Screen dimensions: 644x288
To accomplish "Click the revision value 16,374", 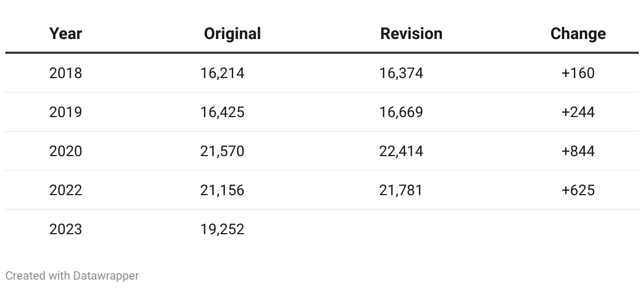I will point(401,73).
